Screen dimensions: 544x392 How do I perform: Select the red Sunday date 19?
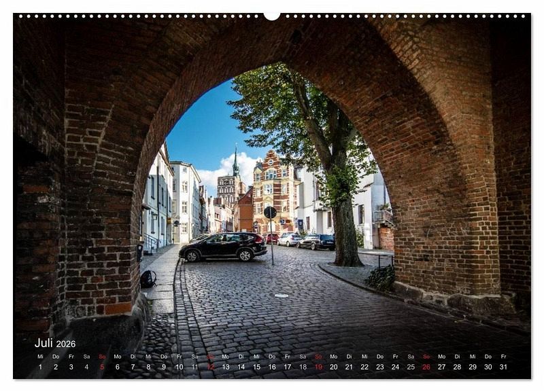coord(318,367)
